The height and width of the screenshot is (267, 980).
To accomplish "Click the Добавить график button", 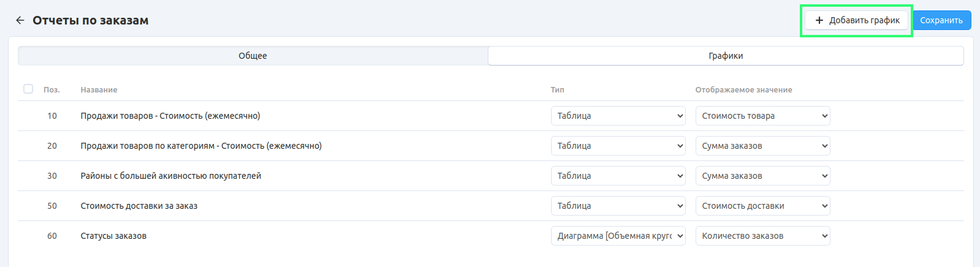I will (856, 20).
